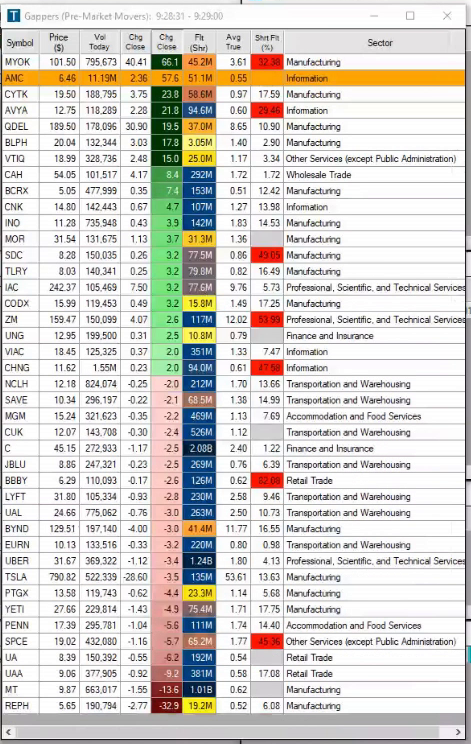Viewport: 471px width, 744px height.
Task: Sort by the Avg True column header
Action: click(233, 43)
